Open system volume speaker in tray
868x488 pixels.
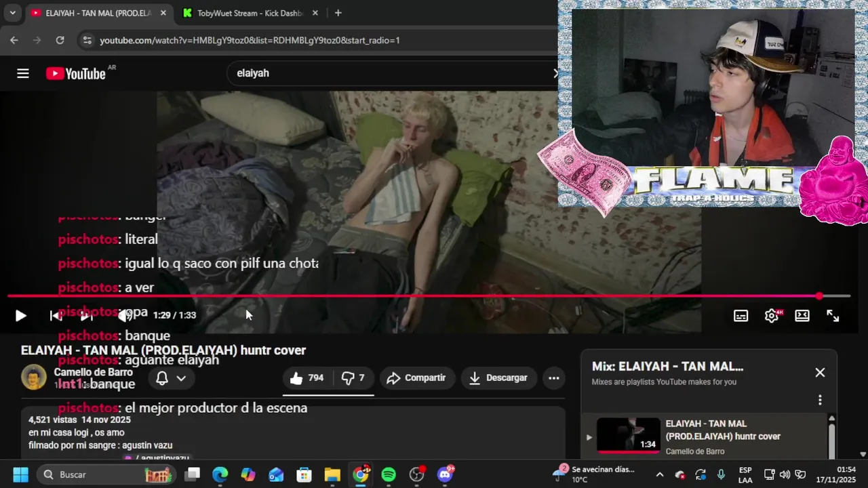point(785,474)
